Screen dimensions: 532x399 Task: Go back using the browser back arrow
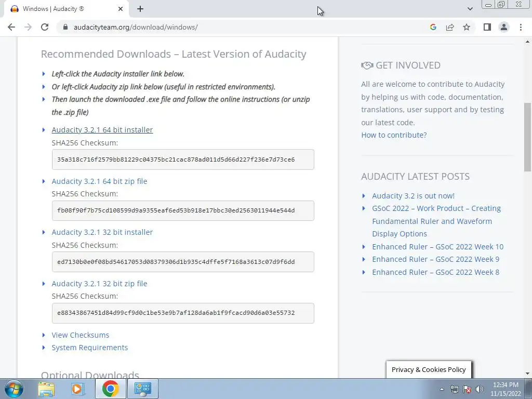tap(11, 27)
